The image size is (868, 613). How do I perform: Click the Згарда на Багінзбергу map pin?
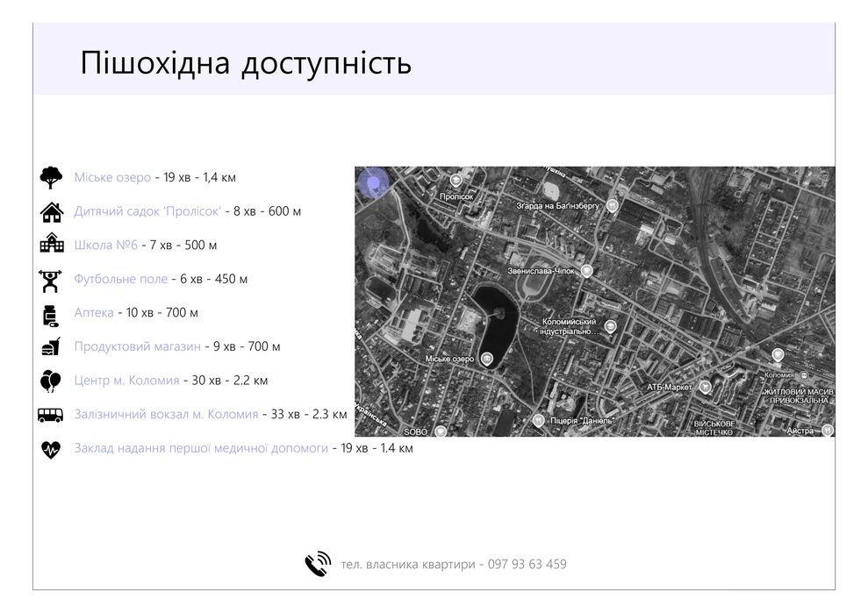click(612, 206)
